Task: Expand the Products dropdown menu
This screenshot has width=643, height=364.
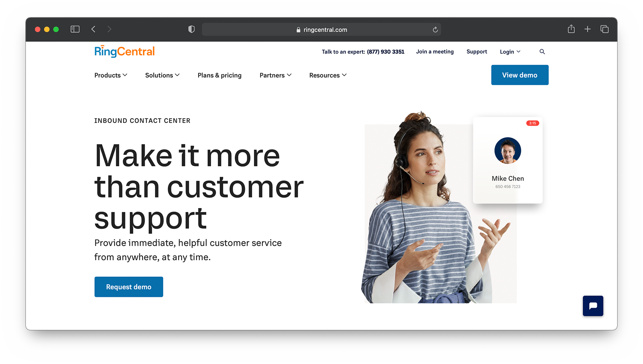Action: [x=111, y=75]
